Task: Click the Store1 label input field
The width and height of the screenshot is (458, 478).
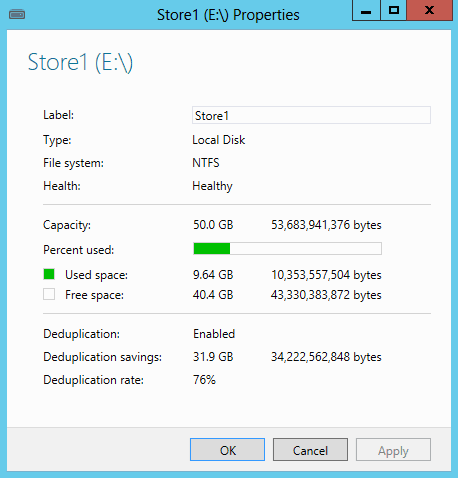Action: pyautogui.click(x=311, y=115)
